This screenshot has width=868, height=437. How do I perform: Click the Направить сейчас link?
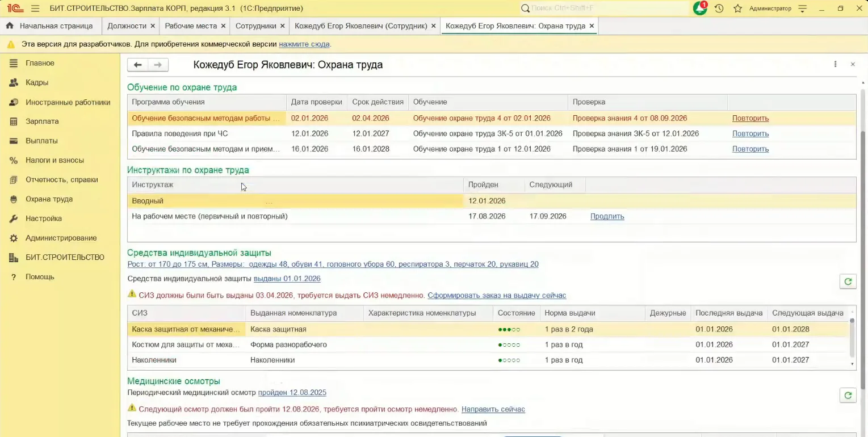click(x=493, y=409)
